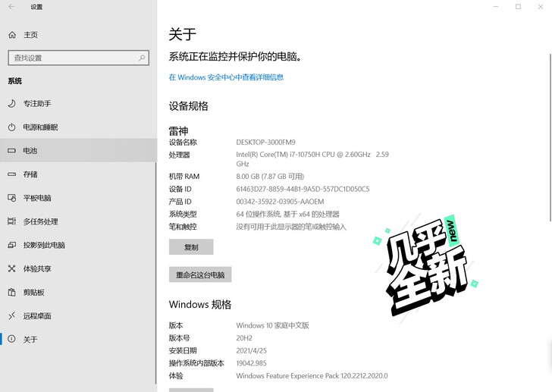Image resolution: width=552 pixels, height=392 pixels.
Task: Click pen and touch value text
Action: coord(291,227)
